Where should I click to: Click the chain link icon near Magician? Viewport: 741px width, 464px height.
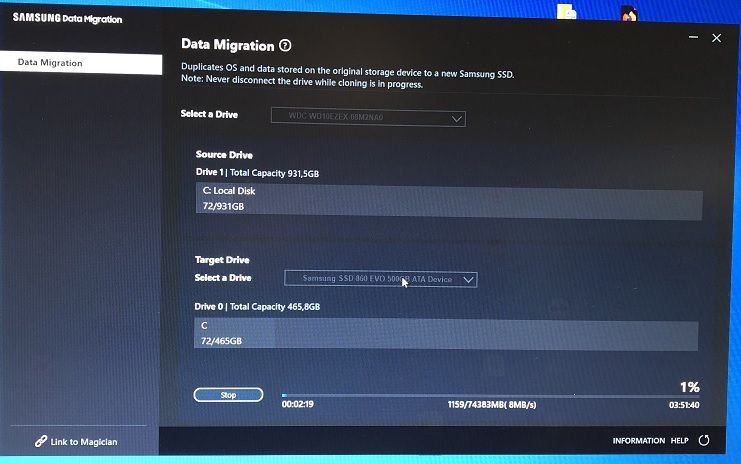pyautogui.click(x=41, y=441)
